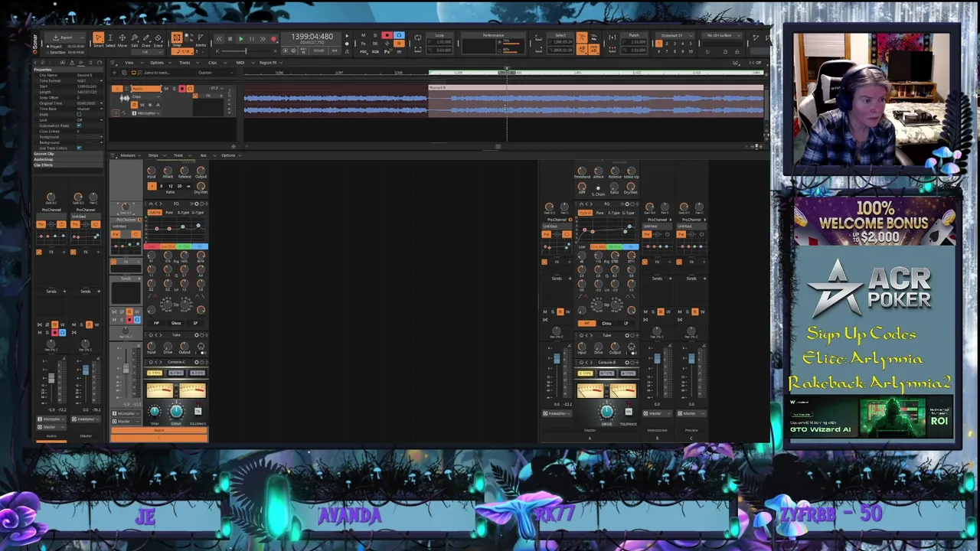Open the No ctrl surface dropdown
The image size is (980, 551).
[x=722, y=35]
